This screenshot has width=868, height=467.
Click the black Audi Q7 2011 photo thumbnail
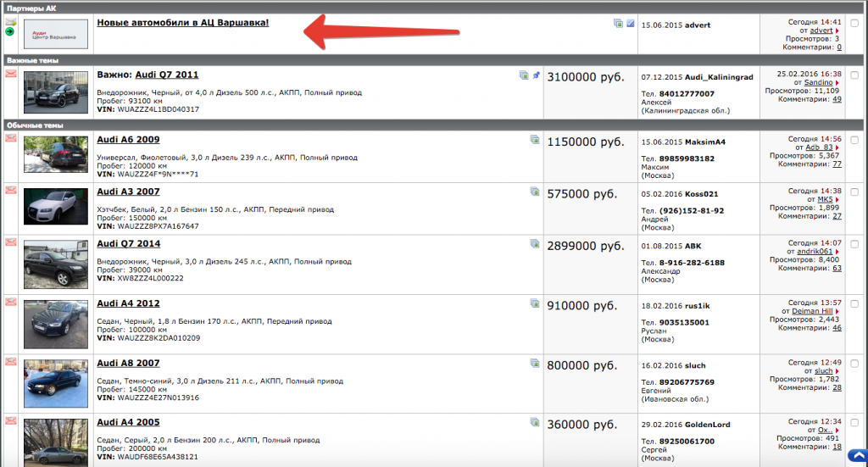56,92
